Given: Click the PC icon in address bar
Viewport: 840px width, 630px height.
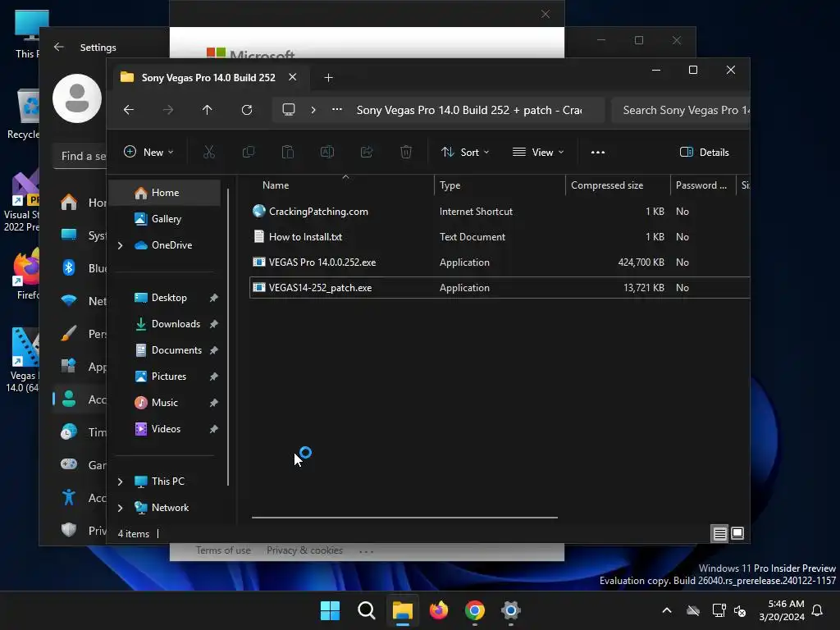Looking at the screenshot, I should 289,110.
